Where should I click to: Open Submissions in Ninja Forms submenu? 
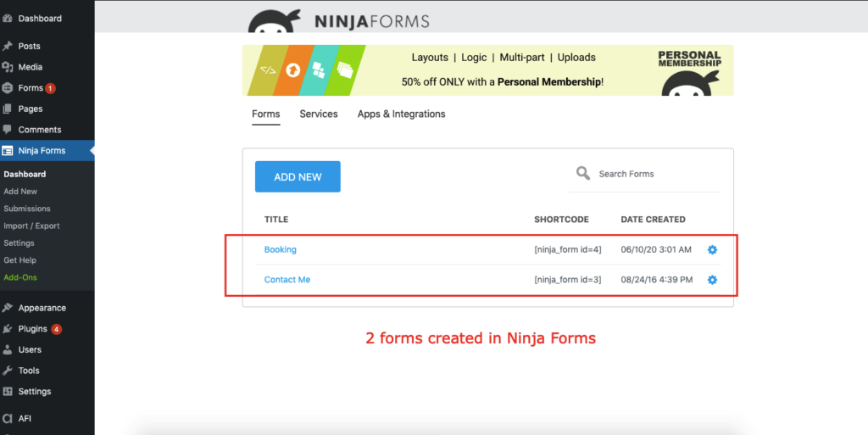27,209
